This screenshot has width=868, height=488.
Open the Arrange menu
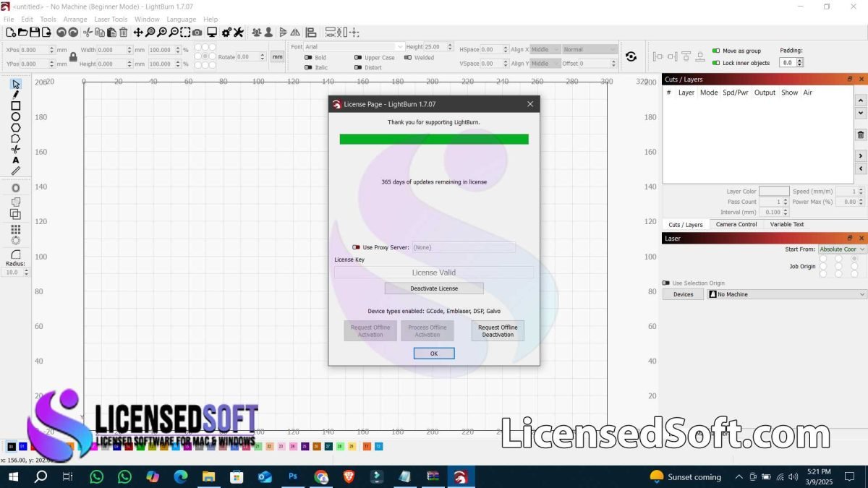[x=75, y=19]
